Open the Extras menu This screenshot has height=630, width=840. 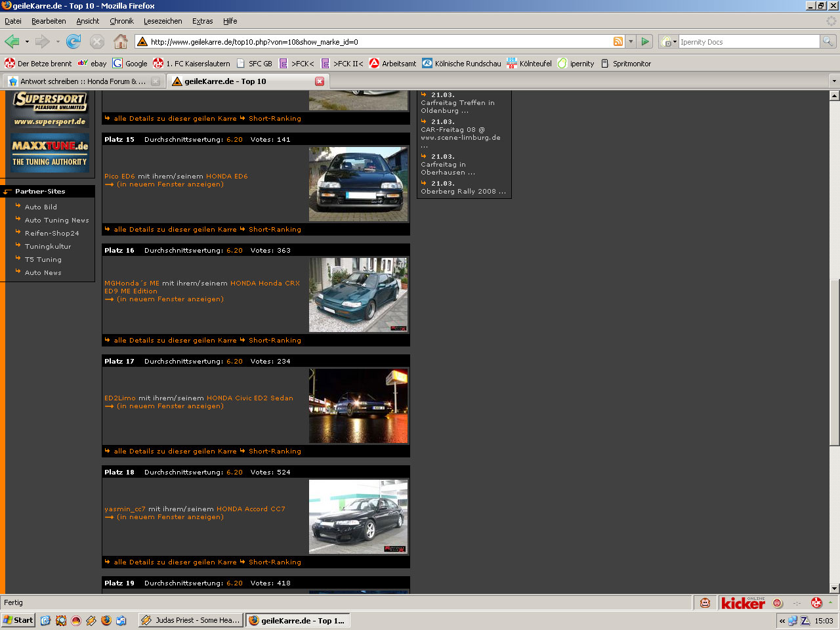(202, 21)
